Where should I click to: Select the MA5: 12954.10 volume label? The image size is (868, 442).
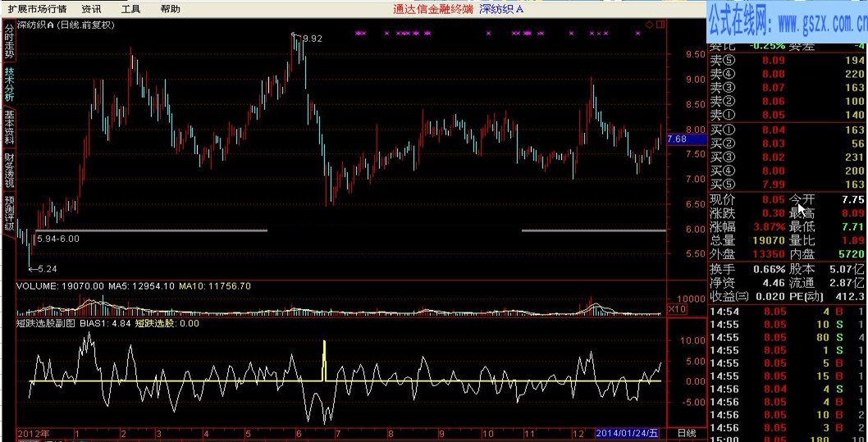tap(141, 286)
